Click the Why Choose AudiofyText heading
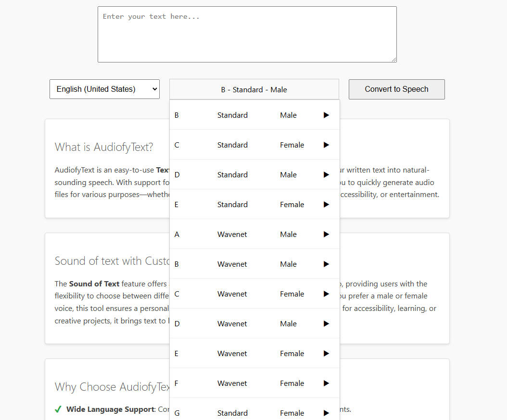Viewport: 507px width, 420px height. pyautogui.click(x=112, y=387)
